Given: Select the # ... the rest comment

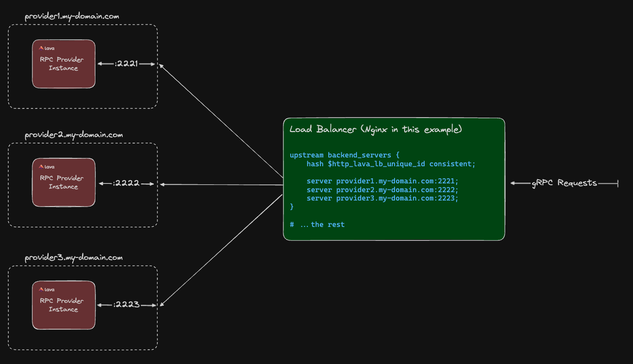Looking at the screenshot, I should [317, 224].
